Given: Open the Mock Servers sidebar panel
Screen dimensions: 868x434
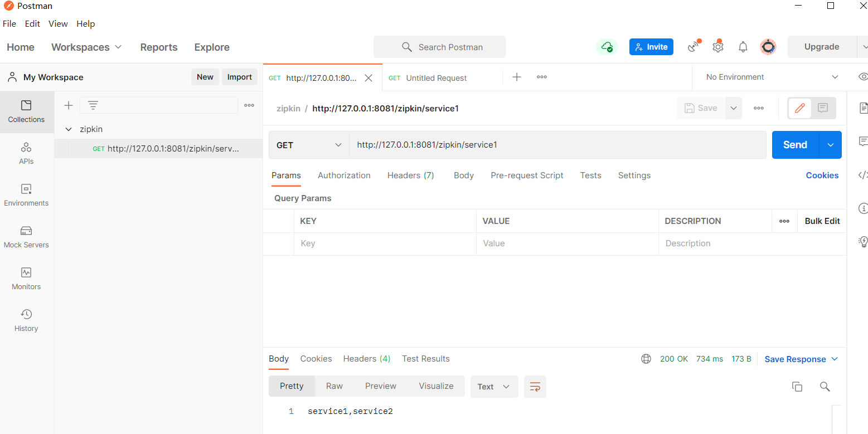Looking at the screenshot, I should pyautogui.click(x=26, y=237).
